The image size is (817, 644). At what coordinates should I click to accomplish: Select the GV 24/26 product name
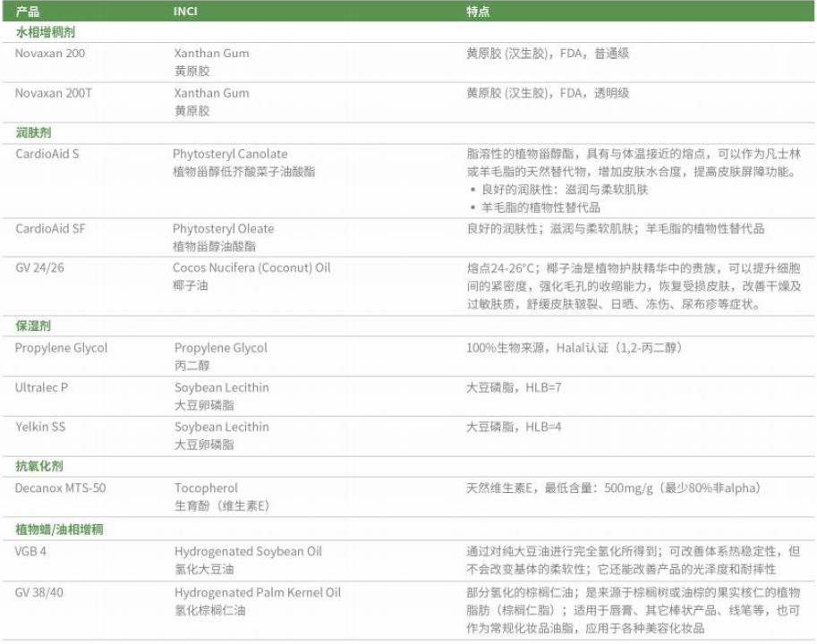tap(39, 268)
